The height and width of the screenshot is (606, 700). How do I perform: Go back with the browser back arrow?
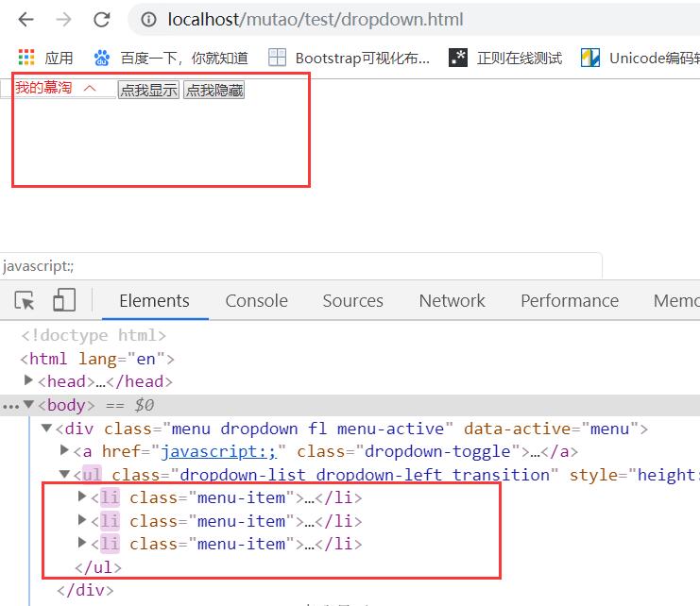click(x=26, y=20)
